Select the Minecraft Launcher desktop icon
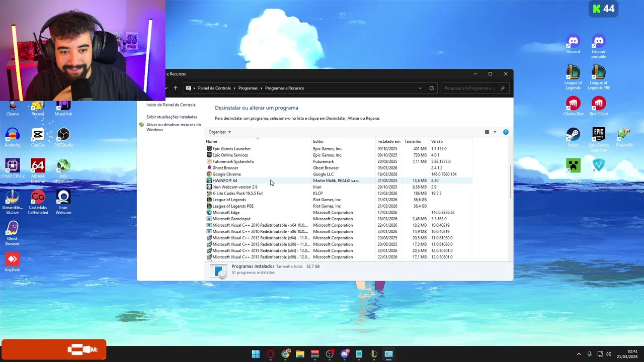Viewport: 644px width, 362px height. click(573, 171)
